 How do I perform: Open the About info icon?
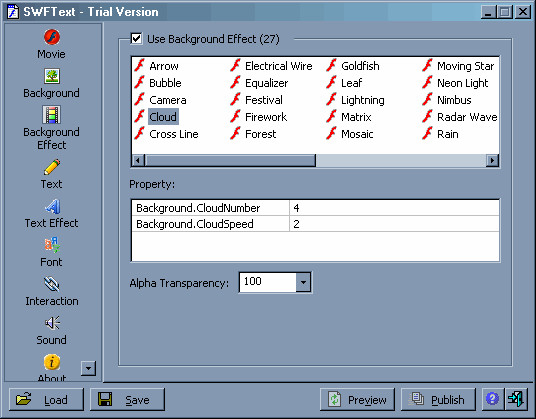pyautogui.click(x=52, y=362)
